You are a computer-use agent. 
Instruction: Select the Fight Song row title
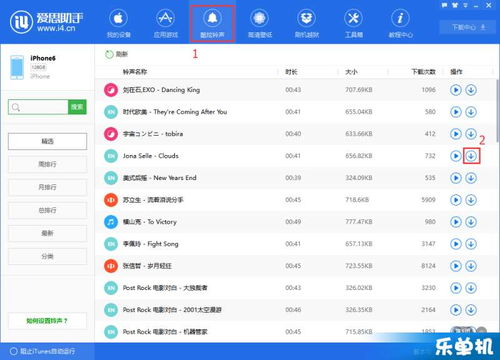coord(150,244)
